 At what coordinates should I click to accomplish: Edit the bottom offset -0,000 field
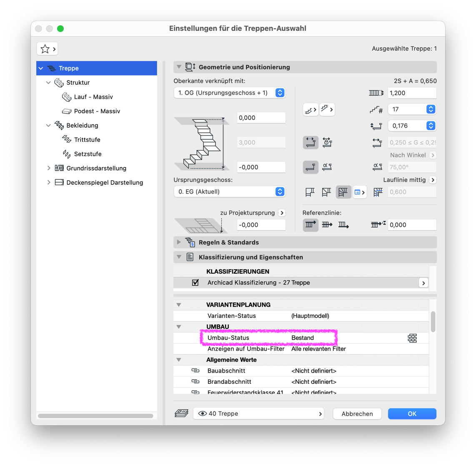[261, 167]
